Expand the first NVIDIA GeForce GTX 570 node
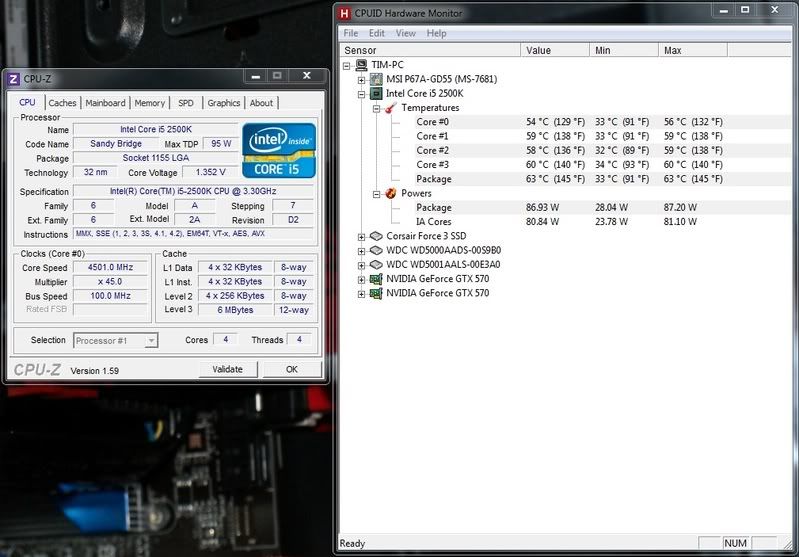Viewport: 799px width, 557px height. pyautogui.click(x=361, y=280)
